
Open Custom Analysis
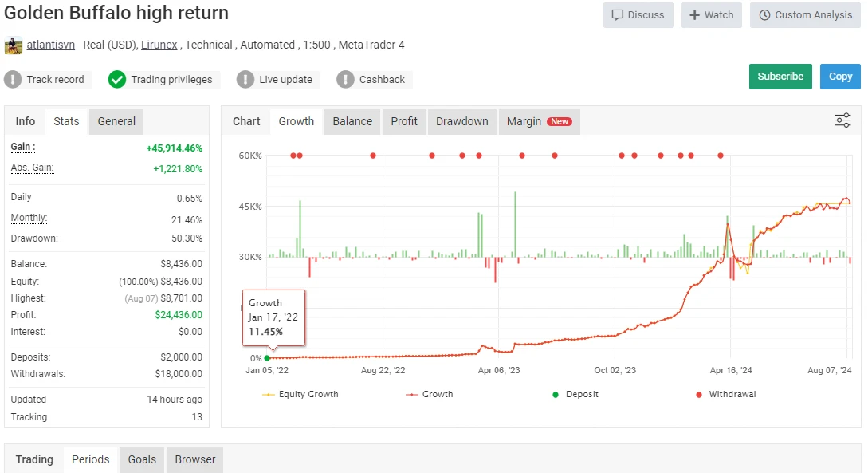pyautogui.click(x=805, y=15)
